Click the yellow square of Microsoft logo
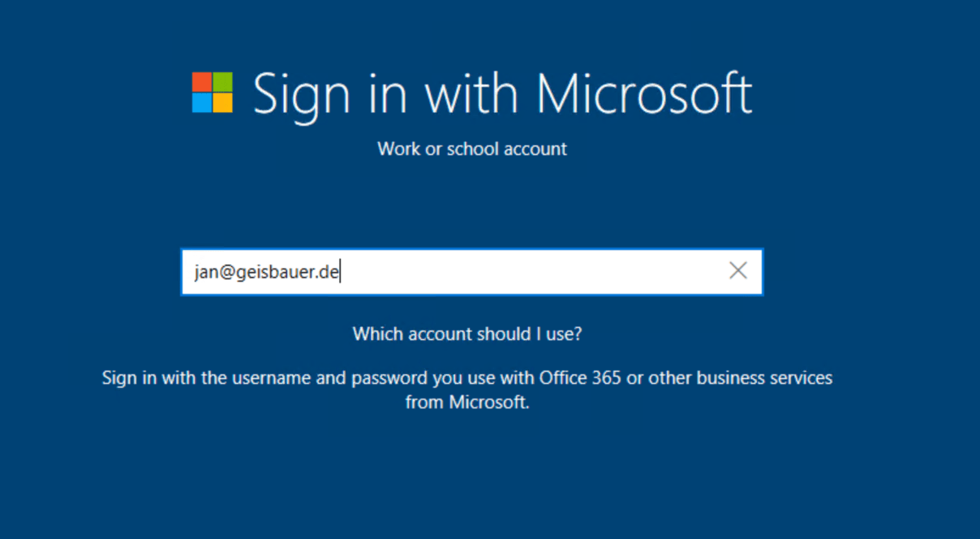The width and height of the screenshot is (980, 539). tap(223, 103)
